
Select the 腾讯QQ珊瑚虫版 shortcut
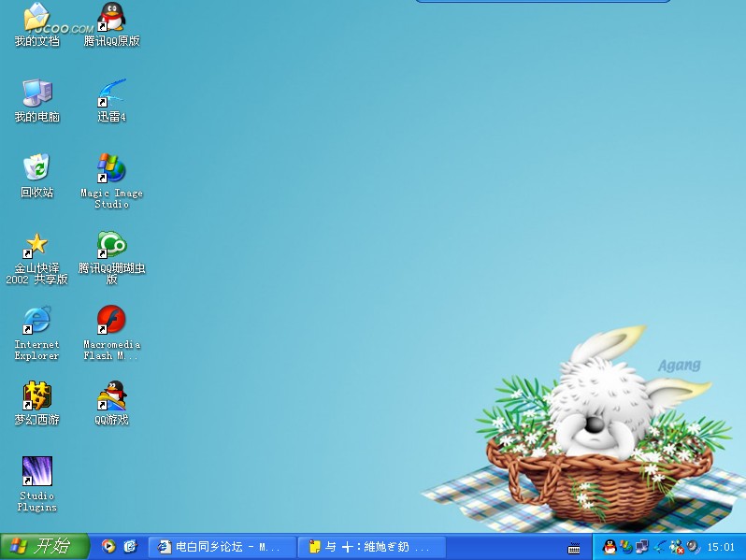(111, 245)
